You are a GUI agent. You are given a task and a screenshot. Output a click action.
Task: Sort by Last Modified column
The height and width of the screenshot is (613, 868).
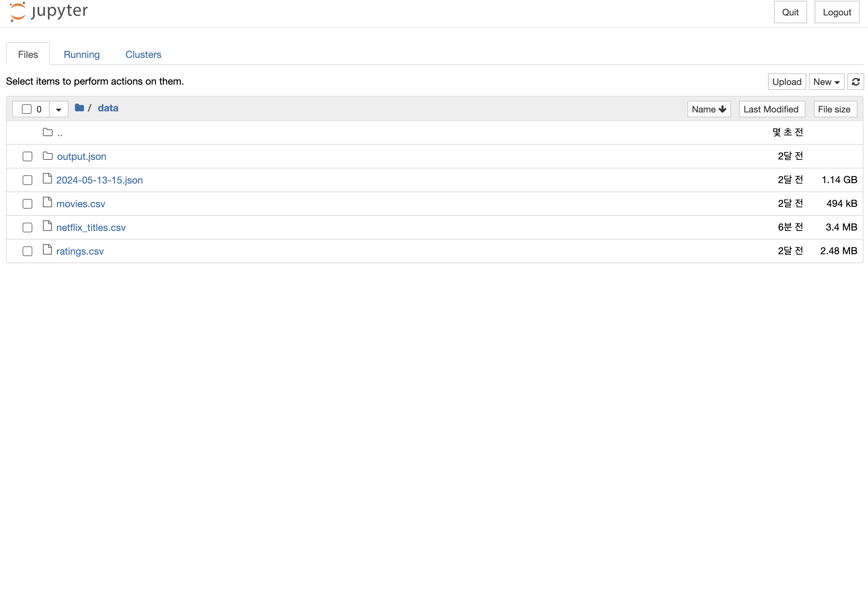772,109
